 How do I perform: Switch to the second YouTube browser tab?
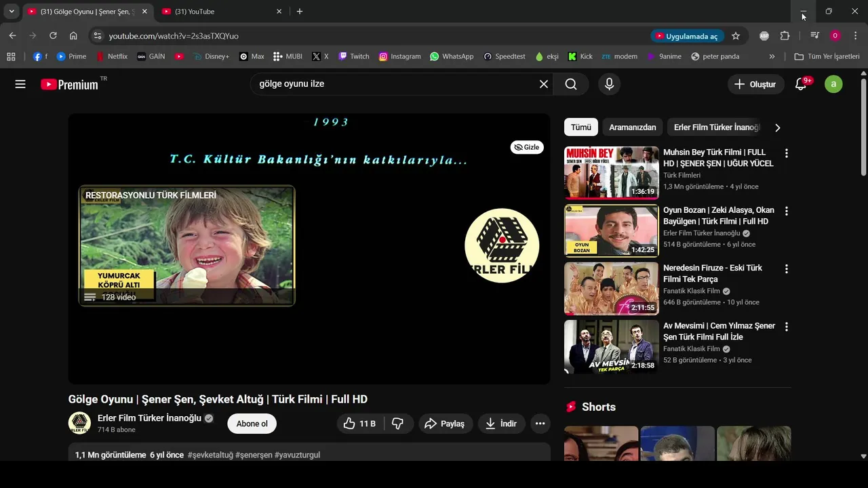(222, 12)
